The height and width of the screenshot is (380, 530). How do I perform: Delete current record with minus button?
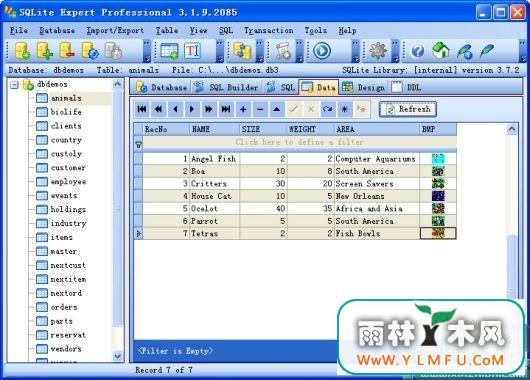point(260,109)
